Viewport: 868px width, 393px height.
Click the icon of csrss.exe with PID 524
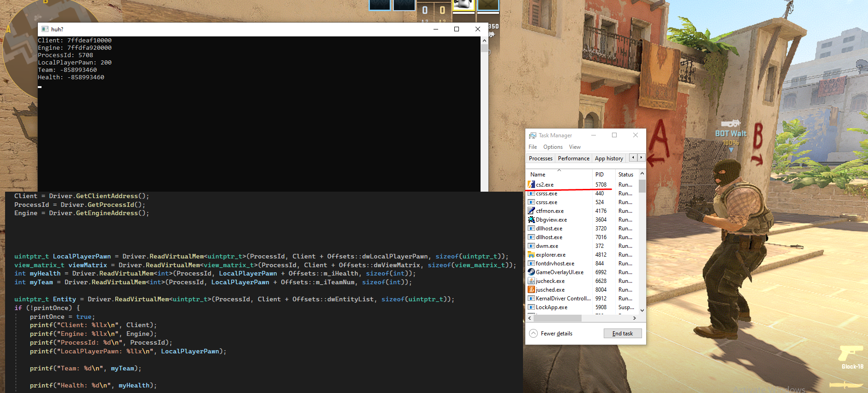point(531,202)
